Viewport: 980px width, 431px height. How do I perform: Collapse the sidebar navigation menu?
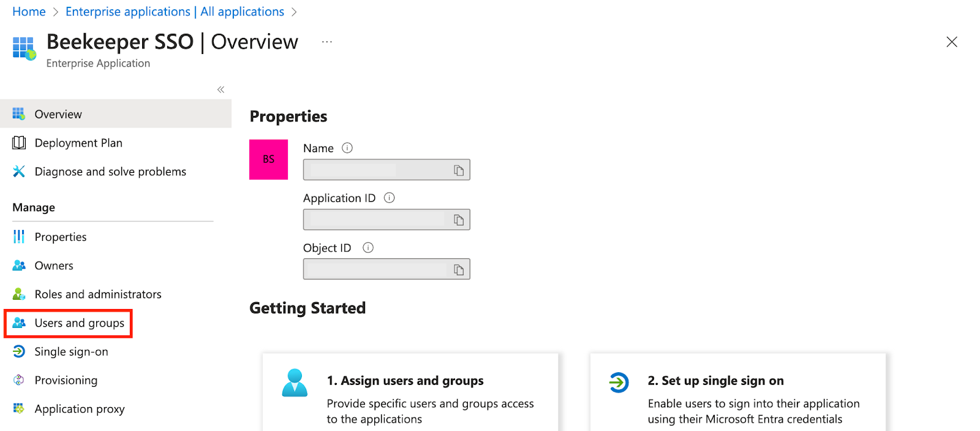click(221, 90)
